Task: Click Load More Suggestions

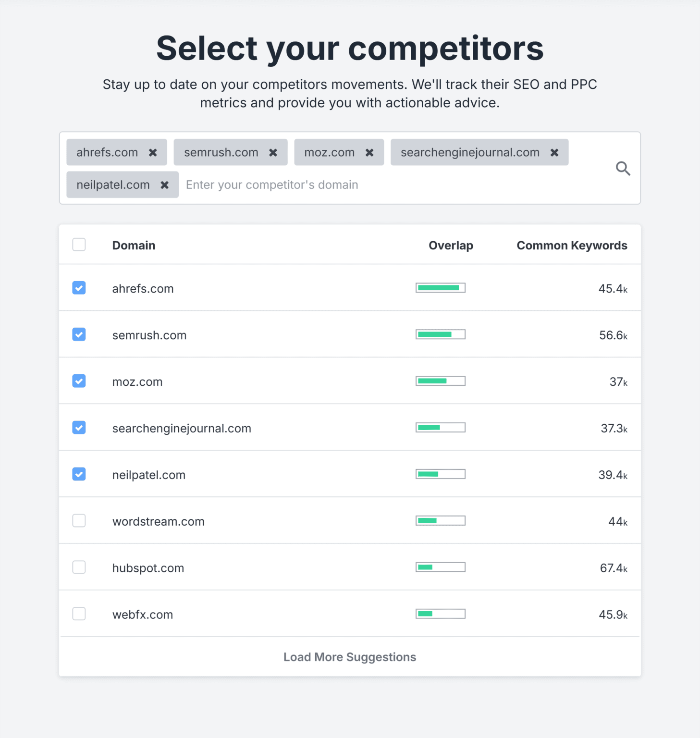Action: [x=349, y=657]
